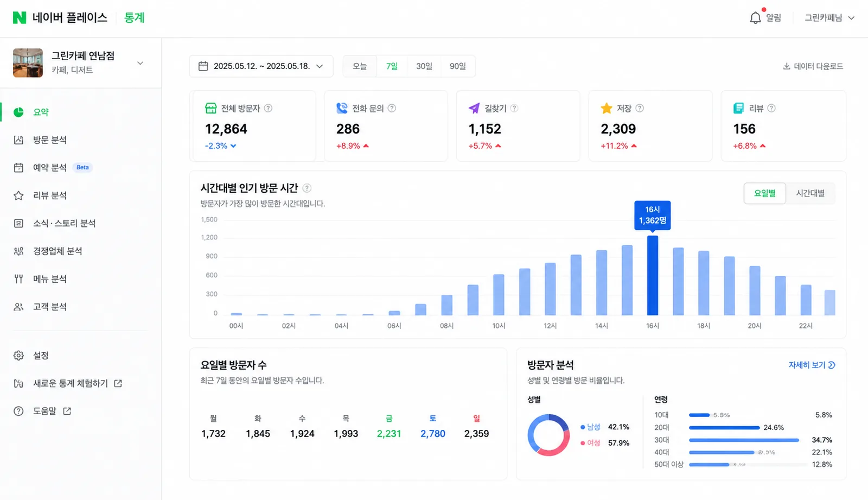Click the 일 visitor count 2,359
868x500 pixels.
coord(476,434)
